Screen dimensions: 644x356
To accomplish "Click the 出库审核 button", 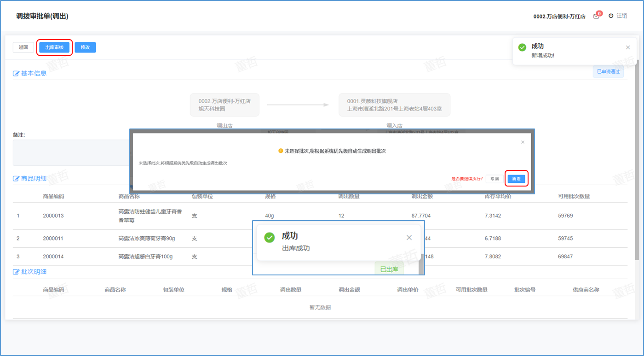I will pos(54,47).
